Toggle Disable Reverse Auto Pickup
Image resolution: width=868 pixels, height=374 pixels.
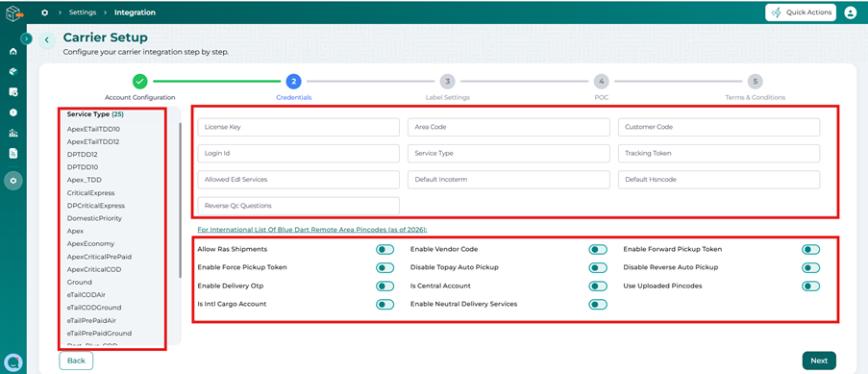[x=811, y=268]
